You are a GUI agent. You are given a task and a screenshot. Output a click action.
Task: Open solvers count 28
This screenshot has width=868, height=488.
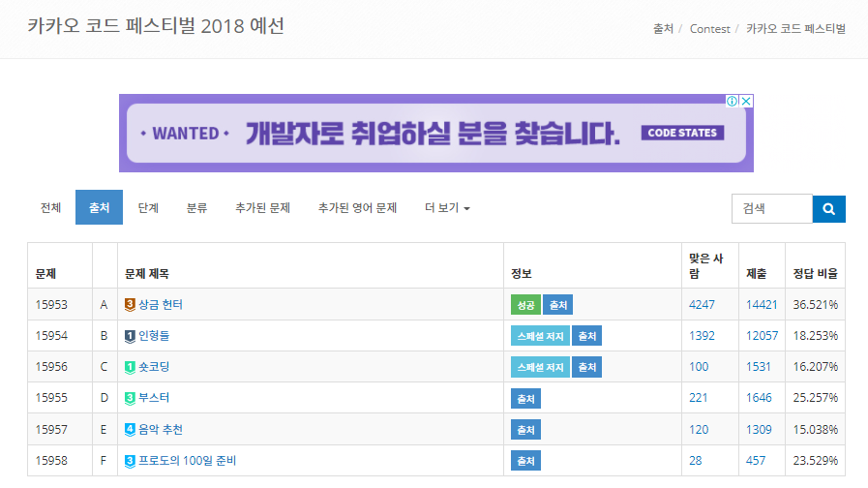click(696, 460)
